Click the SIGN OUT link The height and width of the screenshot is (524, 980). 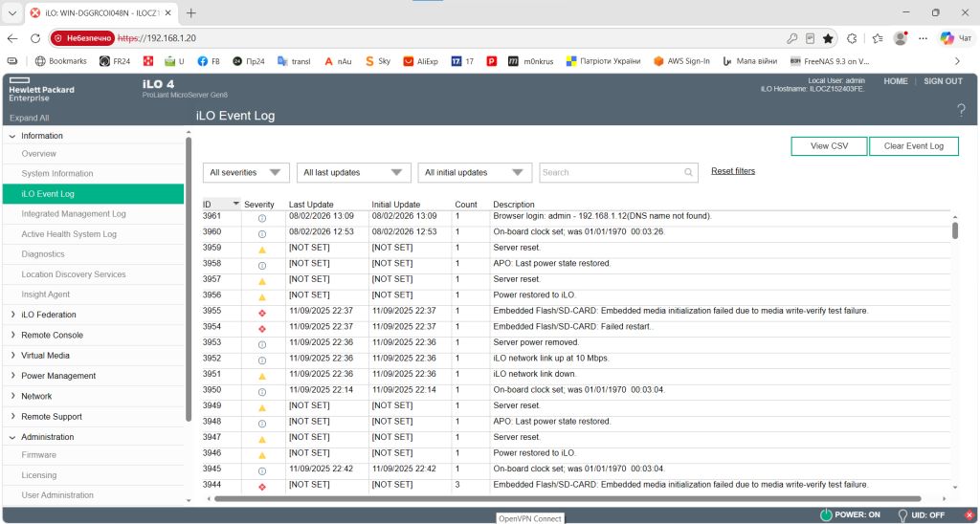(x=943, y=81)
